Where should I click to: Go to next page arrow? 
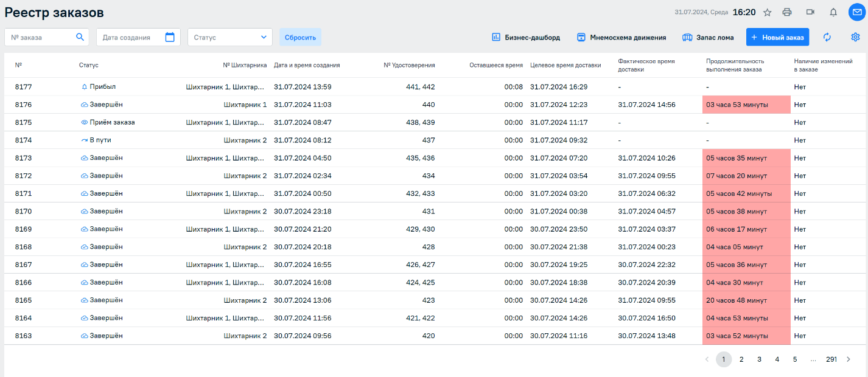click(849, 359)
